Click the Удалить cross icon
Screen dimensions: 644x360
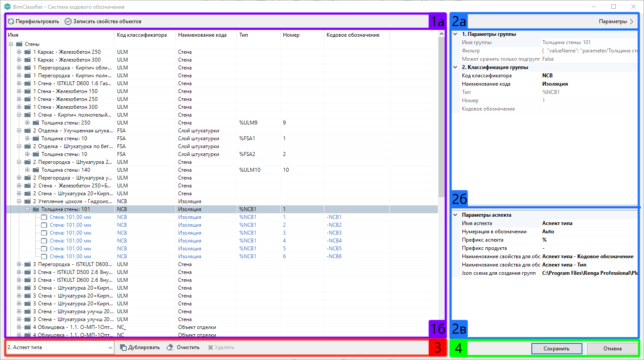[210, 347]
